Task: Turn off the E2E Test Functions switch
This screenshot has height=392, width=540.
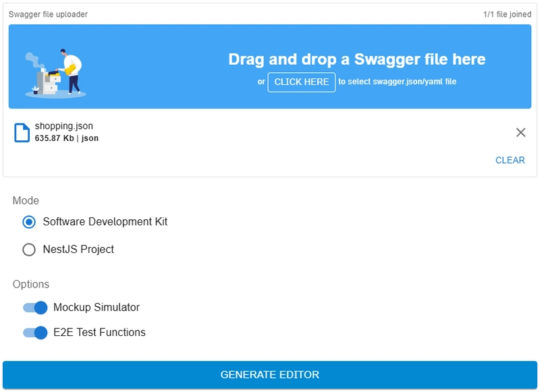Action: click(35, 333)
